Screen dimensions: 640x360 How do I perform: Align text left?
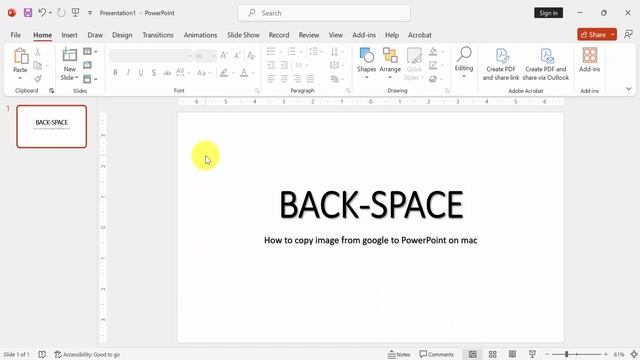coord(271,79)
